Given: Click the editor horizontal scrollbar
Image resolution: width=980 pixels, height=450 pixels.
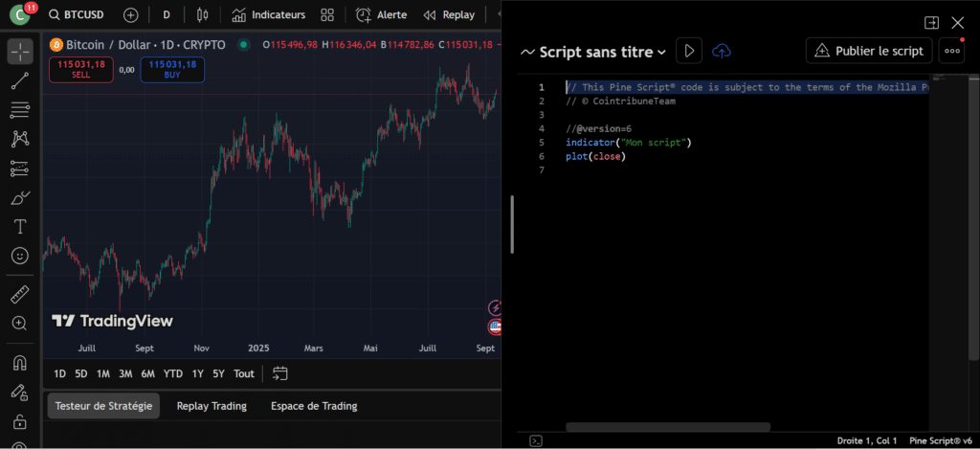Looking at the screenshot, I should 668,427.
